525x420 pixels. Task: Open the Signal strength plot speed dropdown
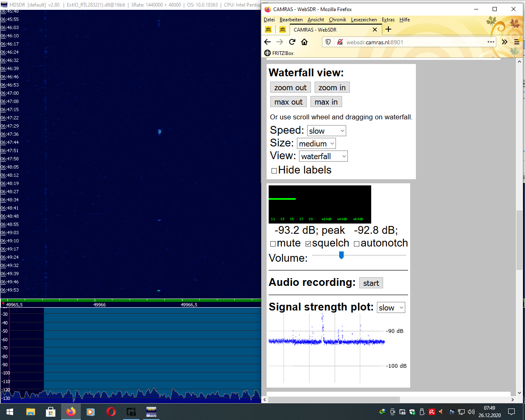point(391,308)
